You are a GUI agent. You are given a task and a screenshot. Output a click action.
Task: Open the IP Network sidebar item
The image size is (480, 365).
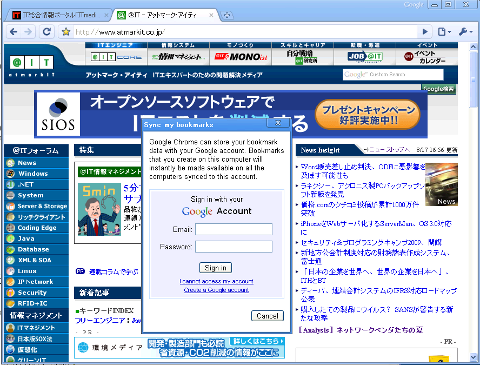pos(37,282)
